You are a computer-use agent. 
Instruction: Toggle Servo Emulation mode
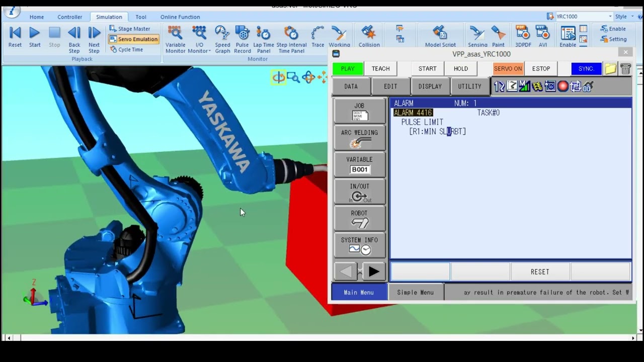133,39
